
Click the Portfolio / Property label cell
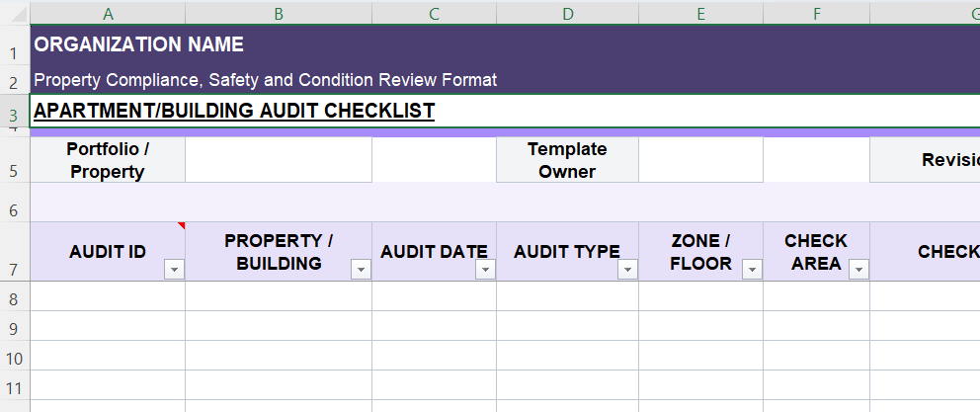coord(107,160)
